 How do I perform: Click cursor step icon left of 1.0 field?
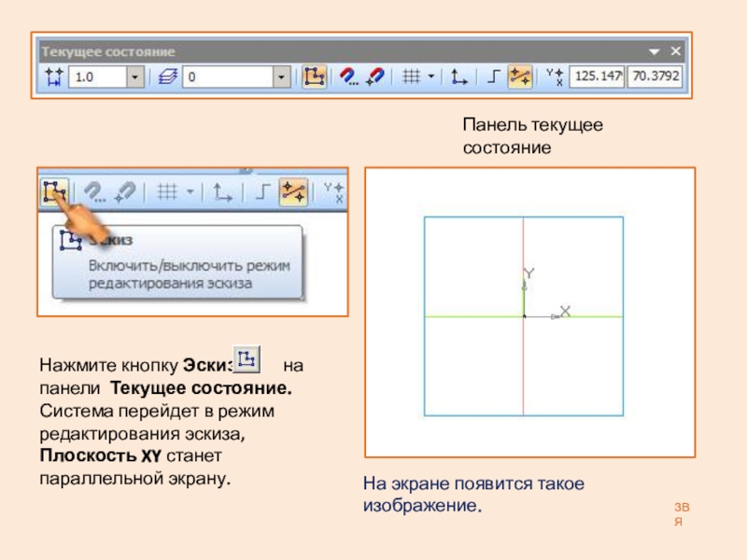[53, 77]
